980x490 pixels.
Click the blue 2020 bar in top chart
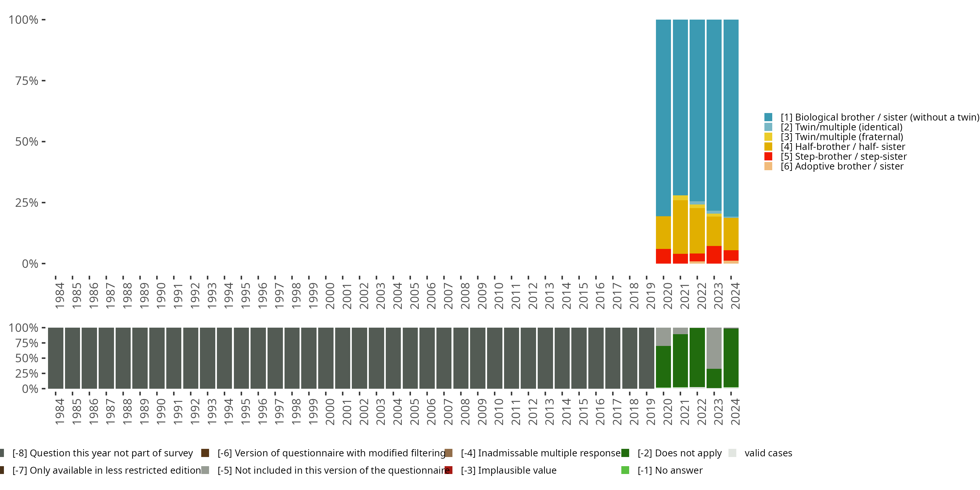tap(663, 118)
